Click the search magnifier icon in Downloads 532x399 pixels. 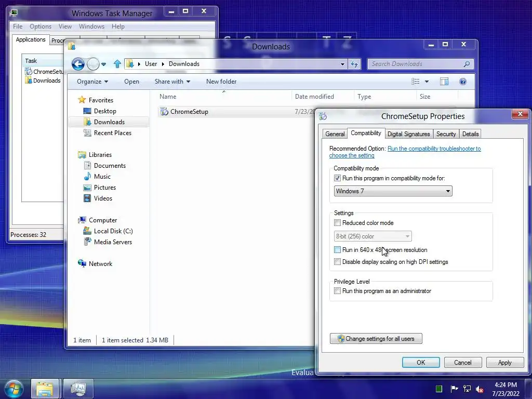coord(467,64)
